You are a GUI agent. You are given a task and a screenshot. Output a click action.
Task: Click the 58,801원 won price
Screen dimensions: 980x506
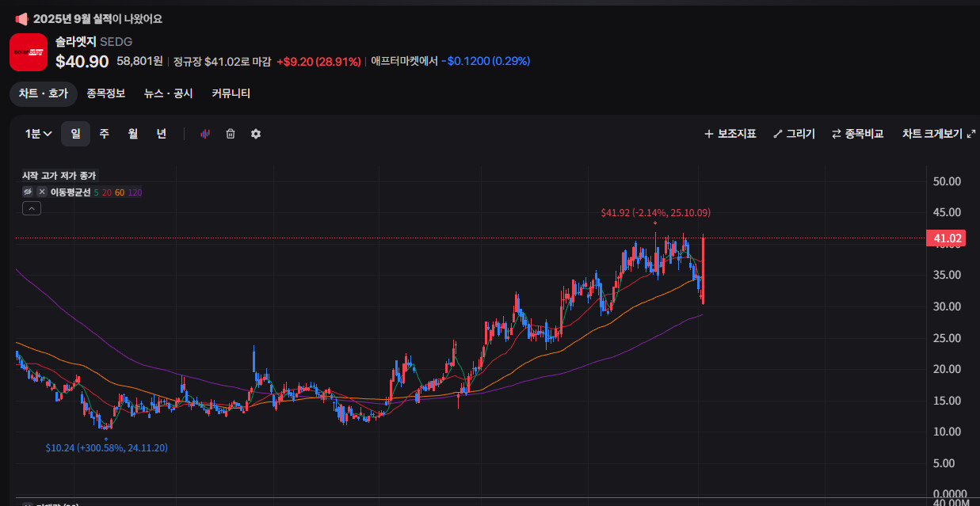pyautogui.click(x=139, y=61)
